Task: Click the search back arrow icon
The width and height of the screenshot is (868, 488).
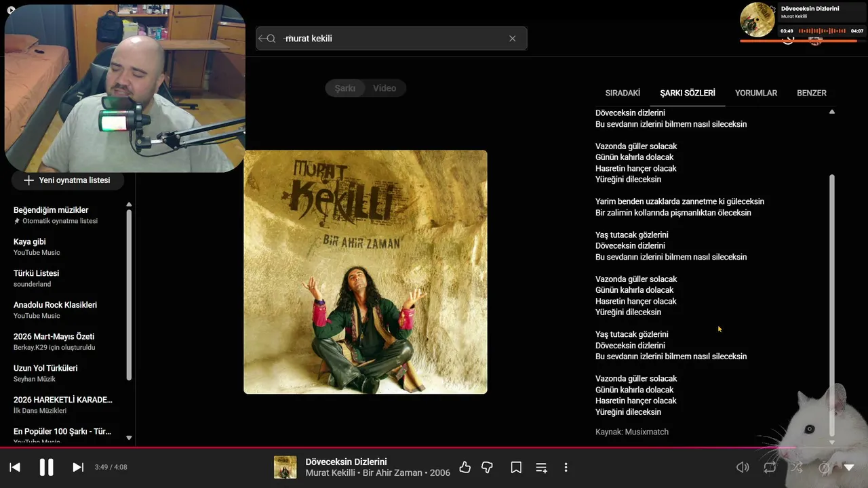Action: [x=262, y=39]
